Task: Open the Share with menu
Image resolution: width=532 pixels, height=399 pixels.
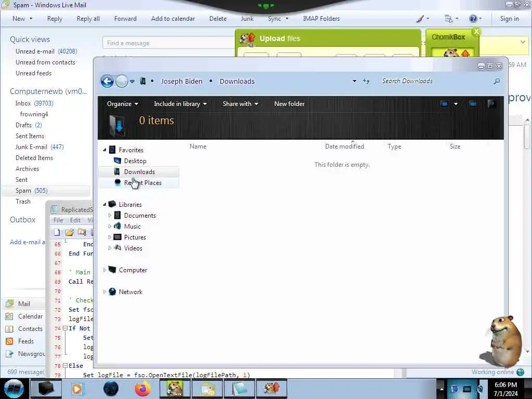Action: [240, 104]
